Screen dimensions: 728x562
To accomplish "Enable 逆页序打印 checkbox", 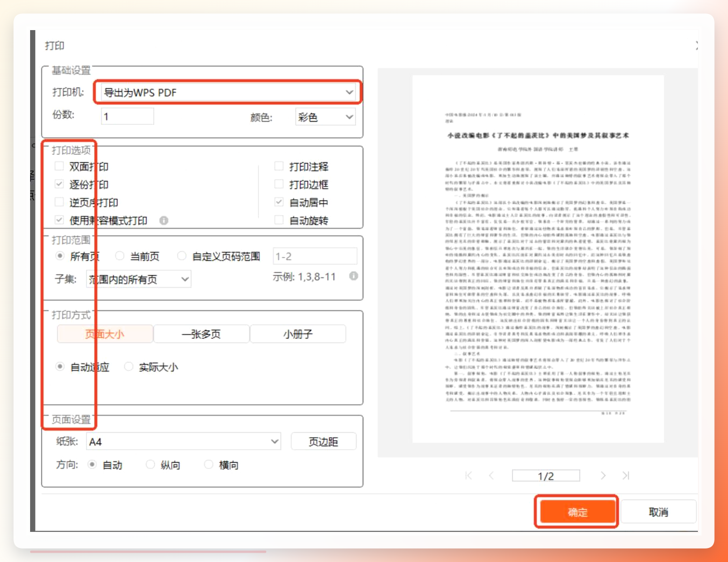I will [x=59, y=202].
